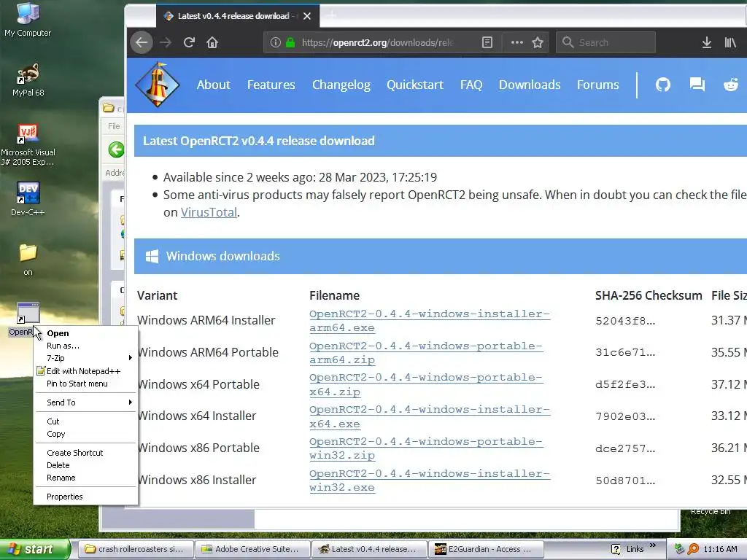Screen dimensions: 747x560
Task: Bookmark this page with star icon
Action: point(538,42)
